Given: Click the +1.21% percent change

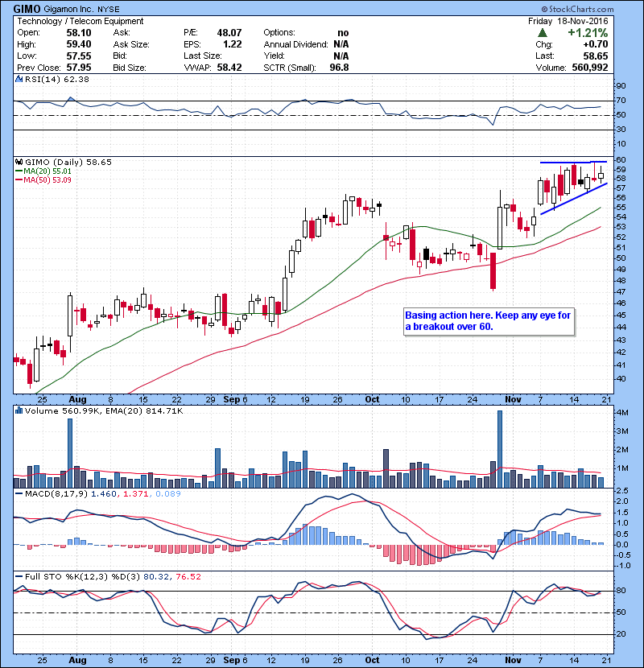Looking at the screenshot, I should point(588,33).
